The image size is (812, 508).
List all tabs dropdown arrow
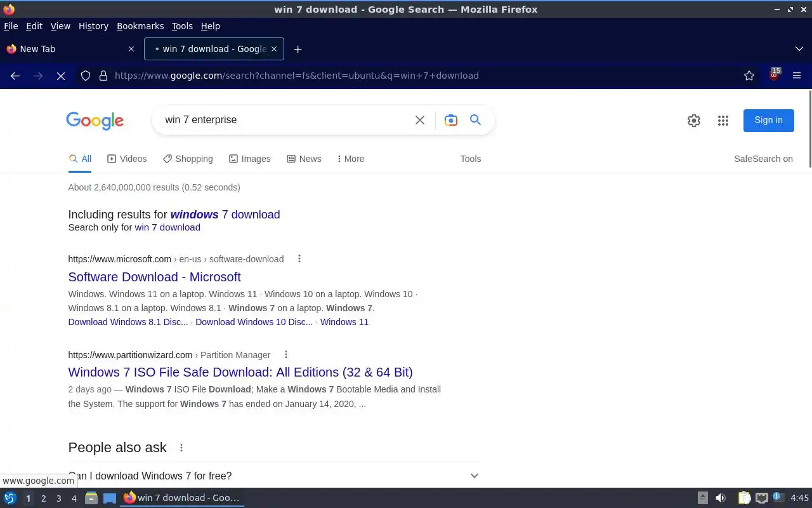799,49
